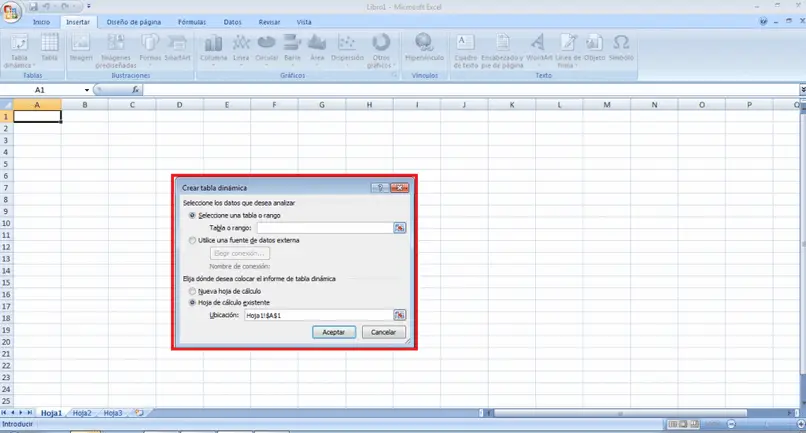Open the Revisar tab

coord(269,22)
